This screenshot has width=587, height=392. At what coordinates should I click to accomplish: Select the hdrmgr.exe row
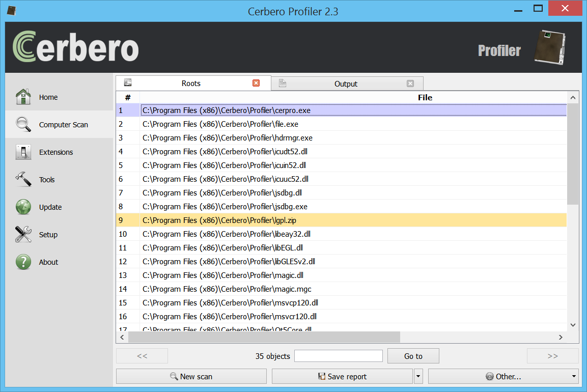click(342, 138)
